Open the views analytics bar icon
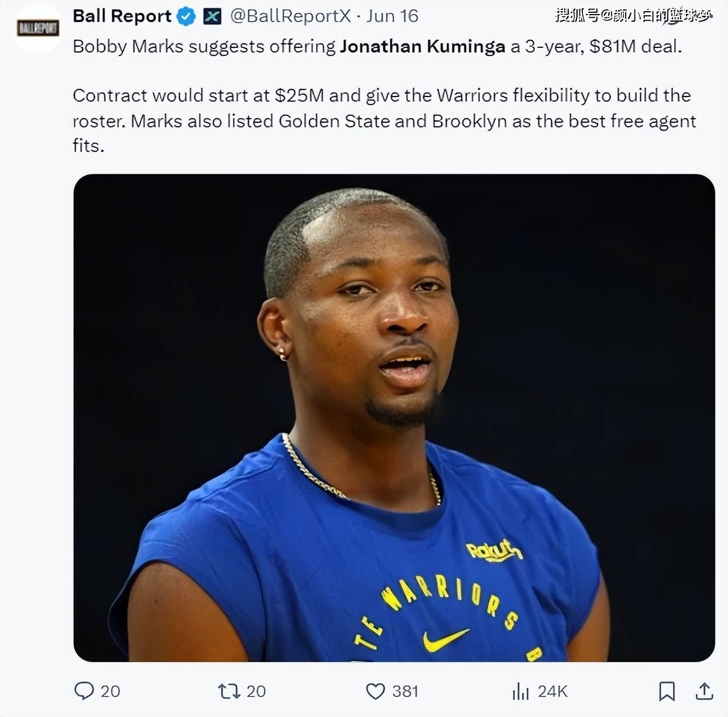The height and width of the screenshot is (717, 728). point(520,691)
